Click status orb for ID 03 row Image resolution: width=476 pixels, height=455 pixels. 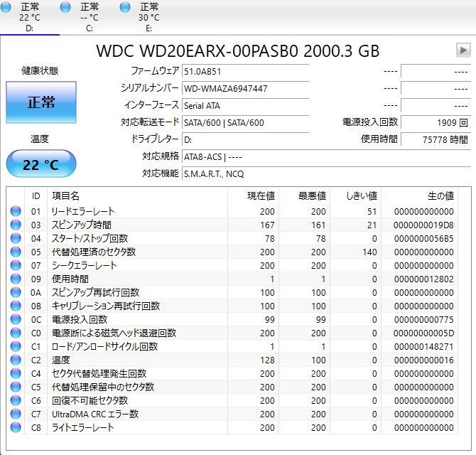tap(16, 225)
